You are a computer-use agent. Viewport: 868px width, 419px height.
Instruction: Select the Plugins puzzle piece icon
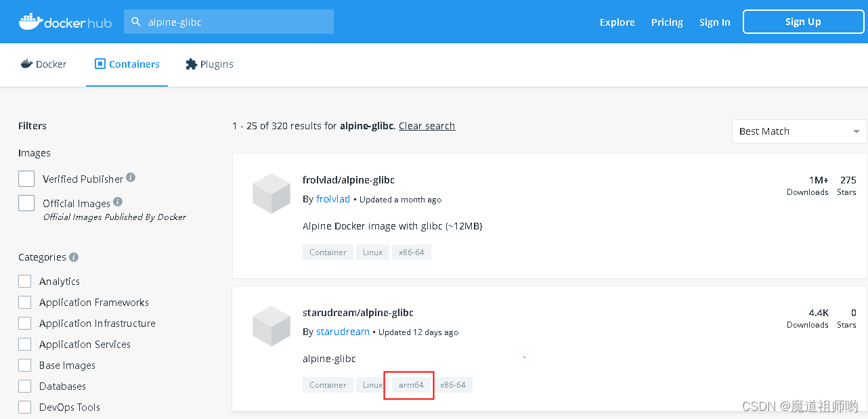[191, 64]
